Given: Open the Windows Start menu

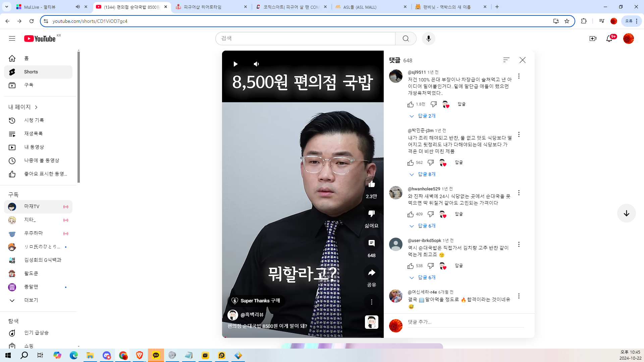Looking at the screenshot, I should point(8,355).
